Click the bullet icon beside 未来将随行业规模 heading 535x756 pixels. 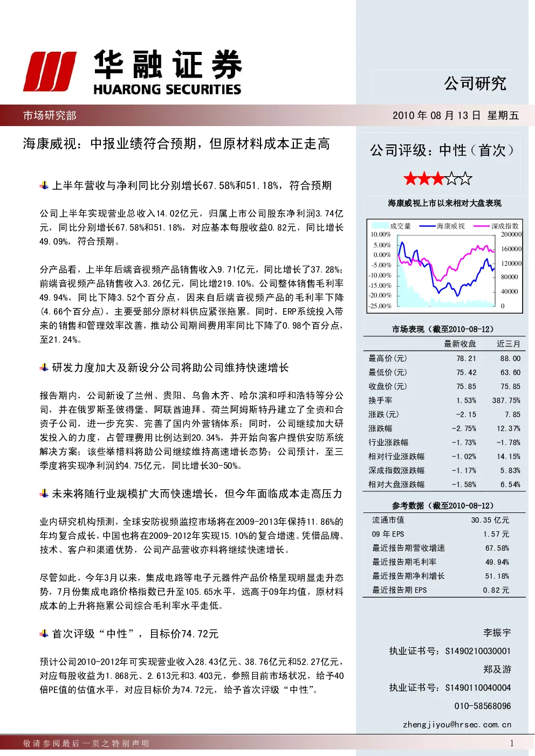(x=44, y=494)
